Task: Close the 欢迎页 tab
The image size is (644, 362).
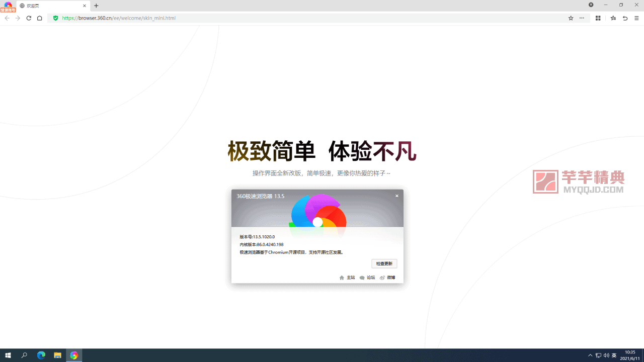Action: click(x=84, y=6)
